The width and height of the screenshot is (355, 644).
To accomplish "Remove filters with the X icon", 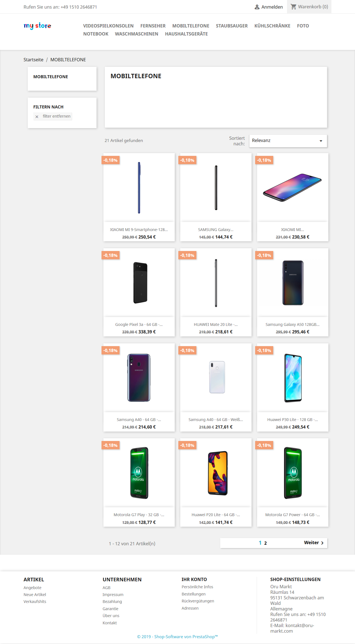I will tap(37, 116).
